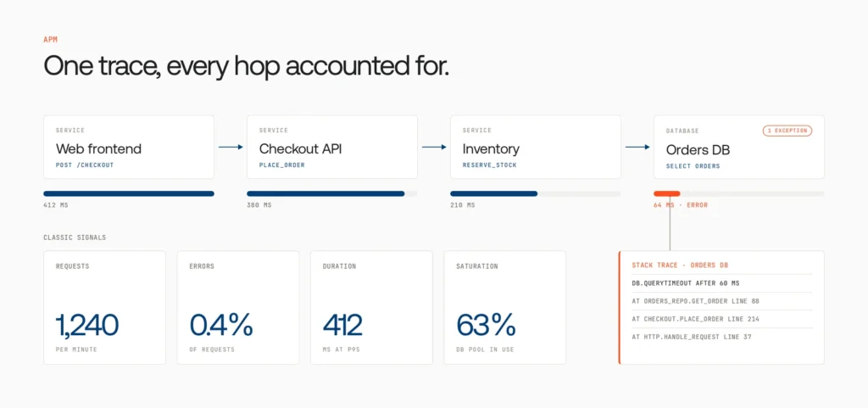
Task: Open the Duration 412 ms at P95 tile
Action: pyautogui.click(x=371, y=307)
